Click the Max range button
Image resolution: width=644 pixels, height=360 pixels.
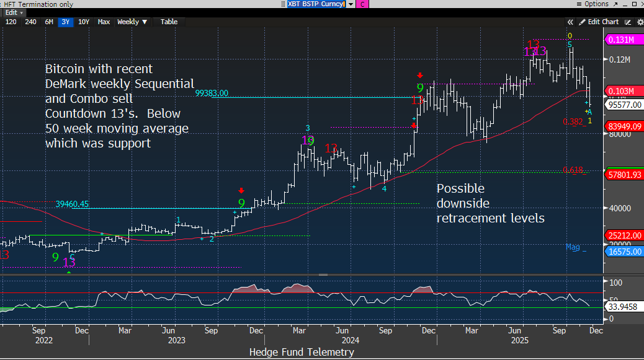coord(104,22)
